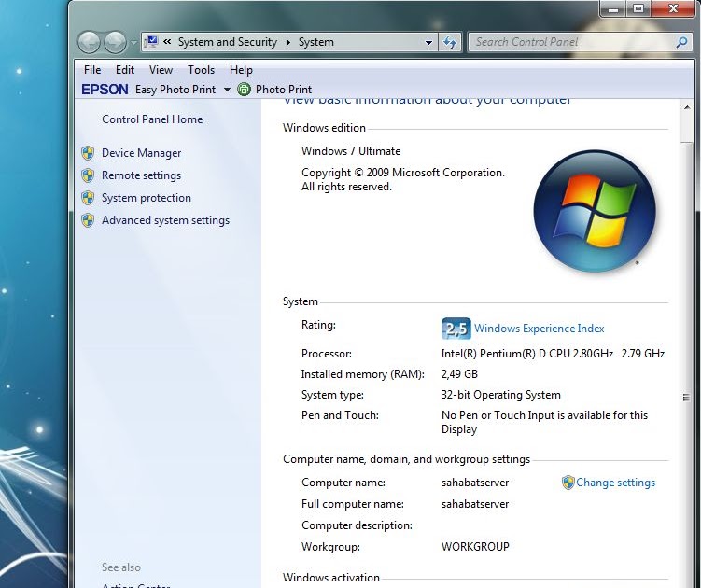
Task: Click installed memory value 2,49 GB
Action: tap(459, 374)
